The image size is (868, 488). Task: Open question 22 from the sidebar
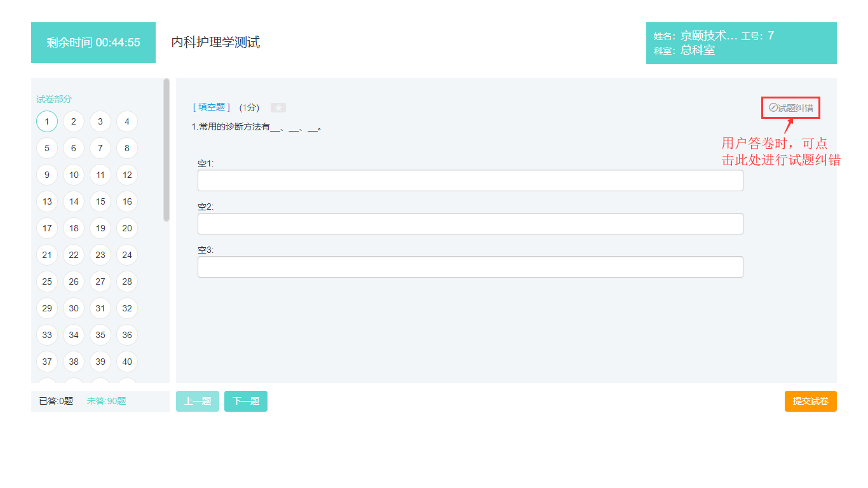click(x=74, y=255)
